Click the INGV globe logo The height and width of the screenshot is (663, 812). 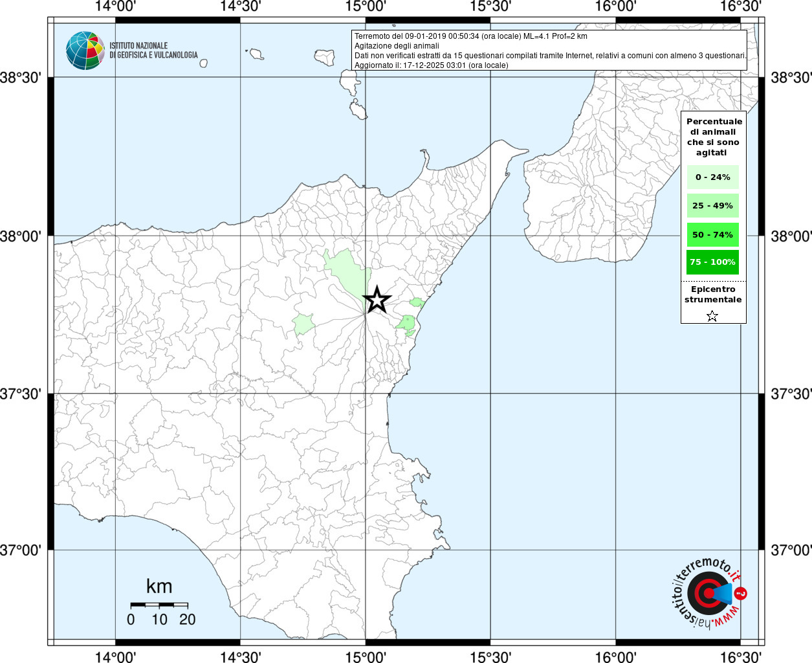coord(85,51)
